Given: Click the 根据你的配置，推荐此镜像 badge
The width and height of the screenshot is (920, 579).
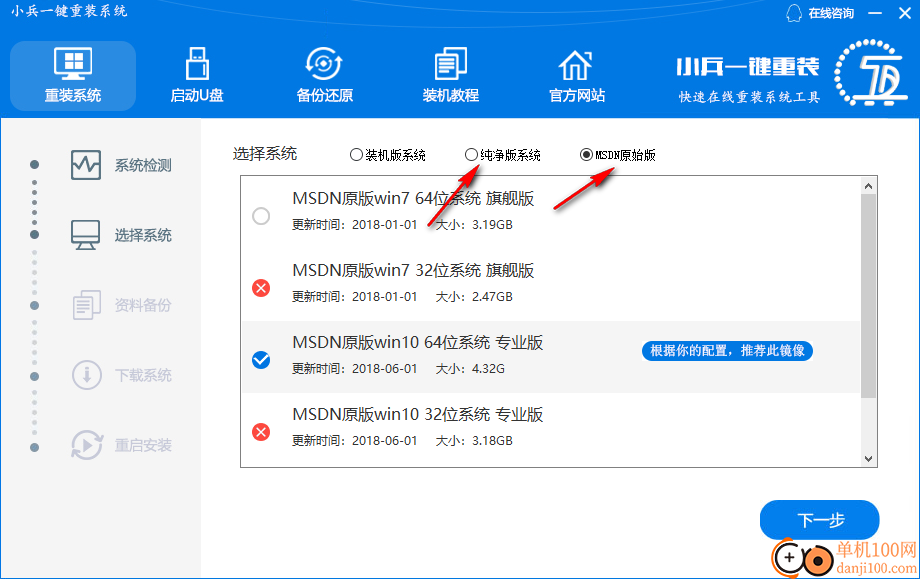Looking at the screenshot, I should click(727, 351).
